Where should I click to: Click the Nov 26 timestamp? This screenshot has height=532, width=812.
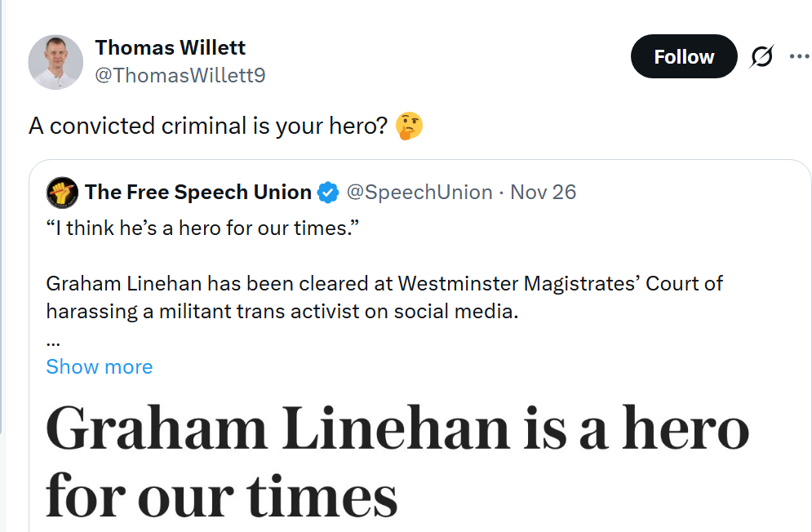(543, 193)
